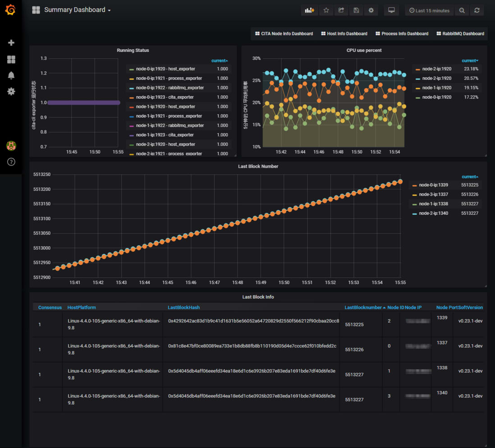Click the Share dashboard icon

pyautogui.click(x=341, y=10)
